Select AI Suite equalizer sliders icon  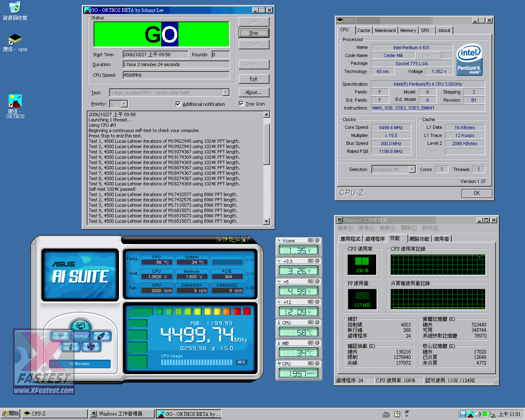click(61, 336)
